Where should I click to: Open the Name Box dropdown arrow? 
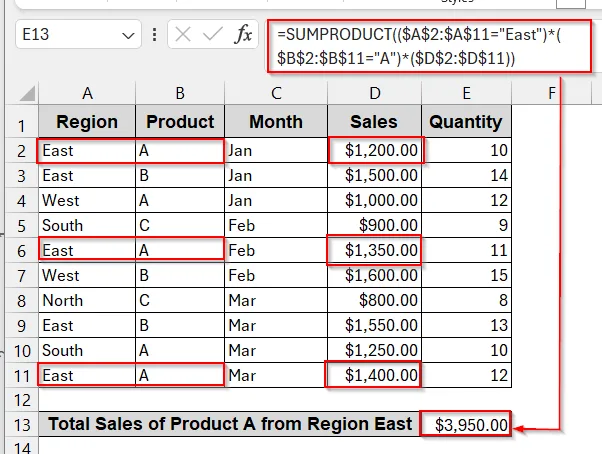tap(128, 36)
